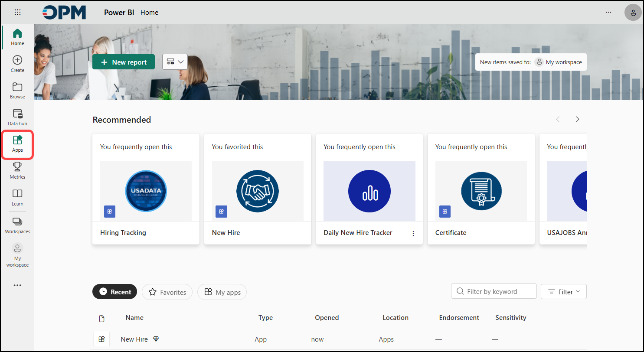
Task: Click the premium diamond icon beside New Hire
Action: point(156,339)
